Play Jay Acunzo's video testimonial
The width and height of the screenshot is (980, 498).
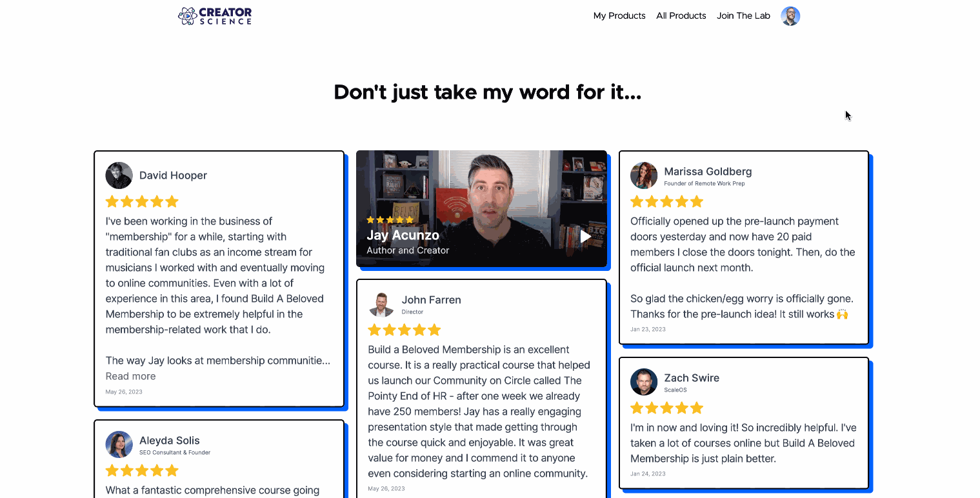pos(585,237)
